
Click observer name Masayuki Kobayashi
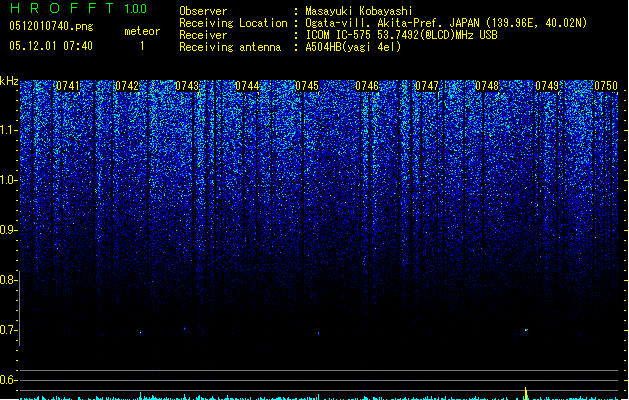click(x=359, y=11)
